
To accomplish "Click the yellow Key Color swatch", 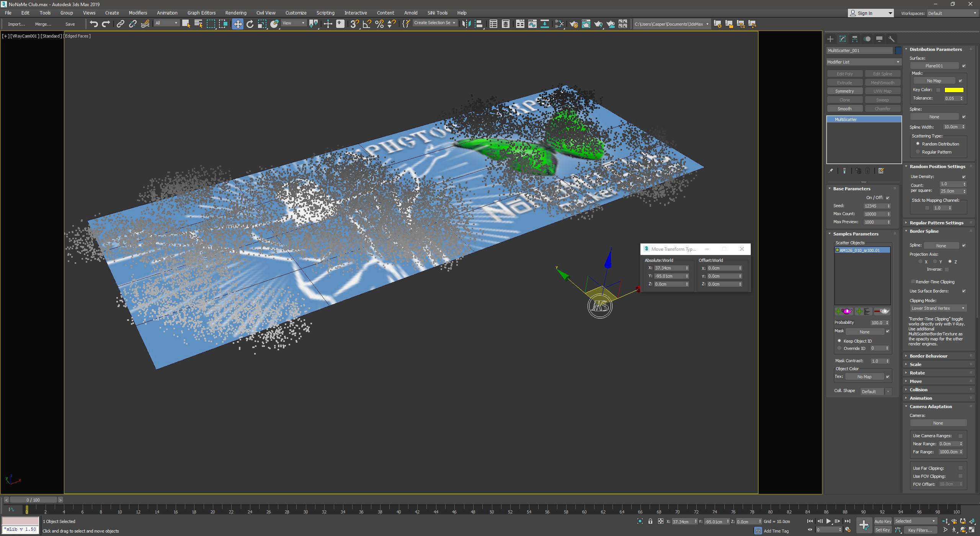I will pyautogui.click(x=954, y=90).
